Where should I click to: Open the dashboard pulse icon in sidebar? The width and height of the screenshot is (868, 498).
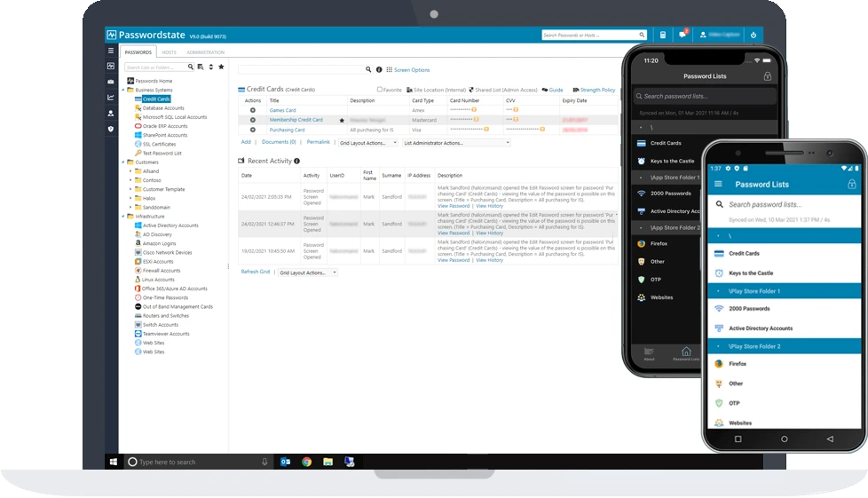111,66
